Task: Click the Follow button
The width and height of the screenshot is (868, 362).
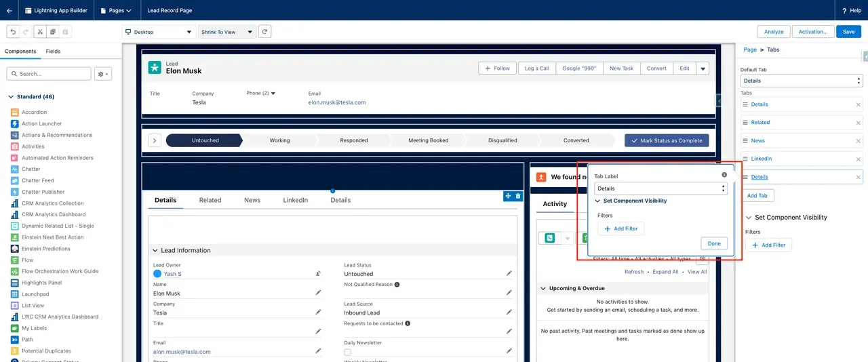Action: (498, 68)
